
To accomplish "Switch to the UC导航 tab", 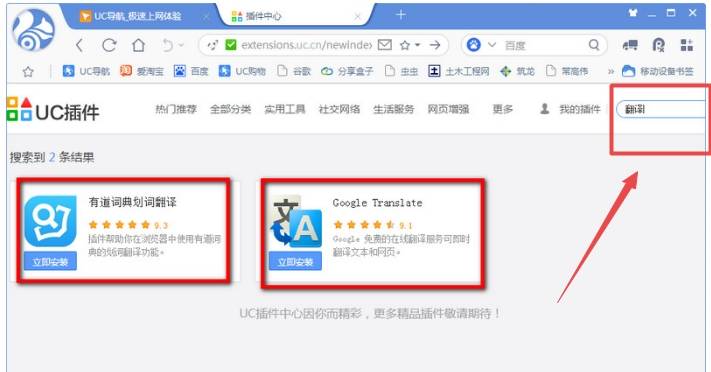I will point(137,16).
